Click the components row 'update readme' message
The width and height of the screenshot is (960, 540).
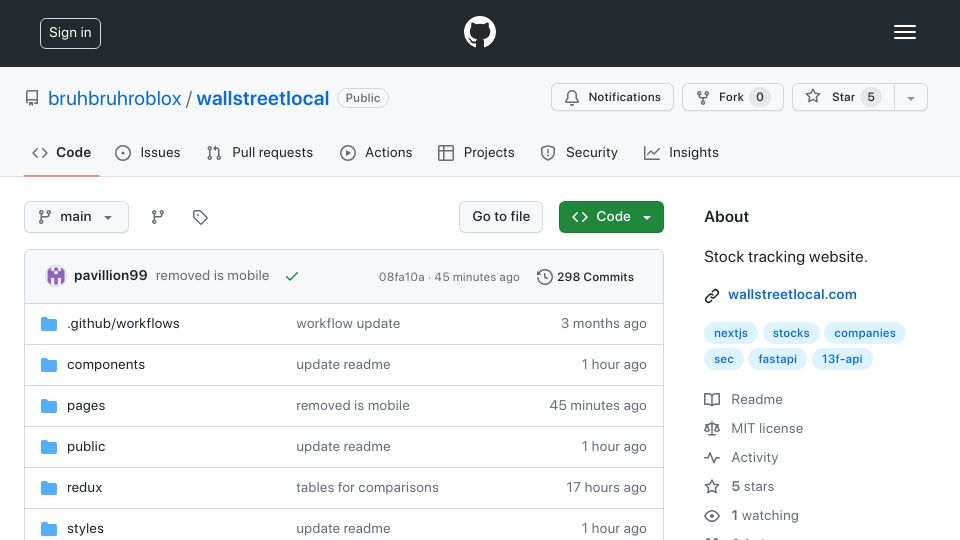pos(343,364)
